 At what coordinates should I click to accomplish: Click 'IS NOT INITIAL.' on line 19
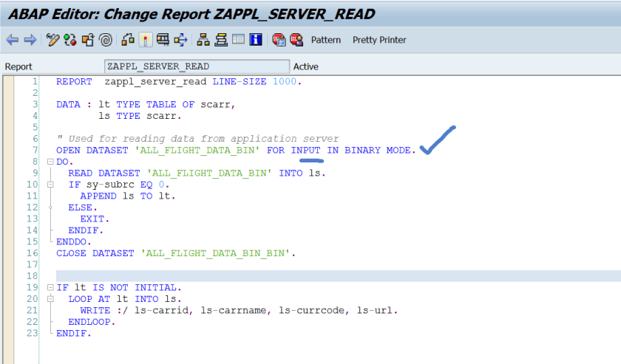(137, 288)
